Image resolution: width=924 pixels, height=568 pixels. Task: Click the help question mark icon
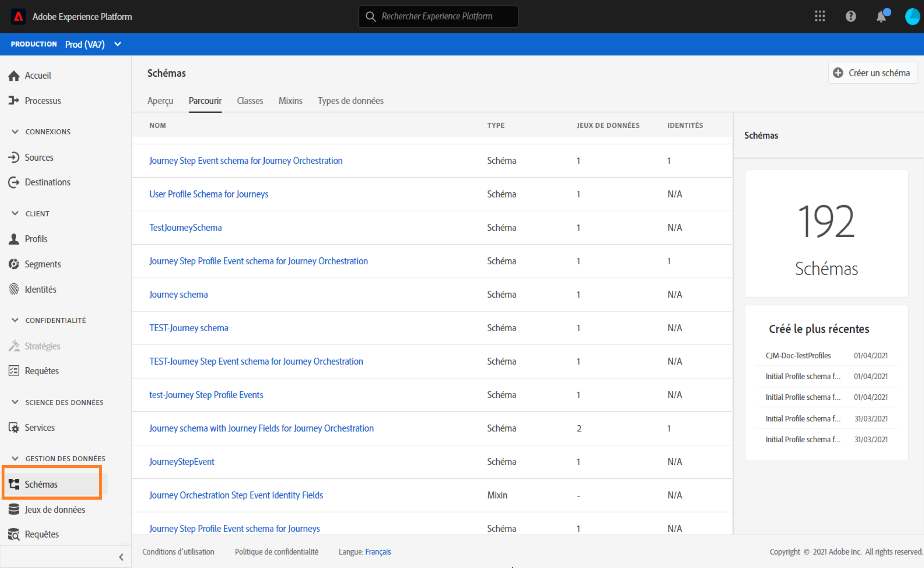pyautogui.click(x=851, y=16)
